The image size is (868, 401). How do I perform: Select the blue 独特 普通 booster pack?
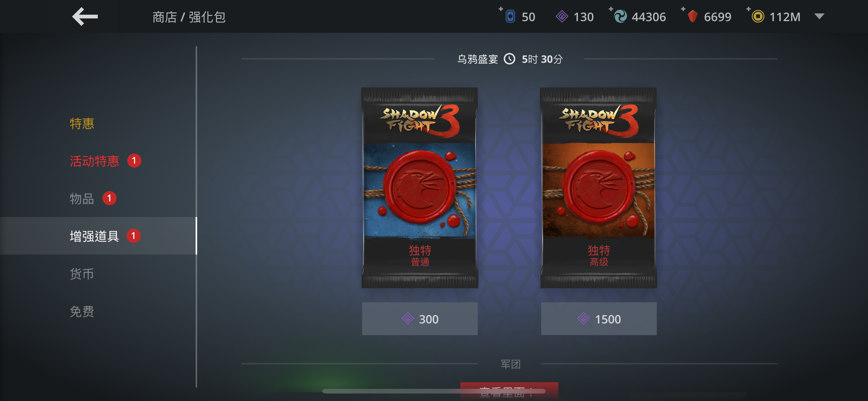tap(420, 188)
